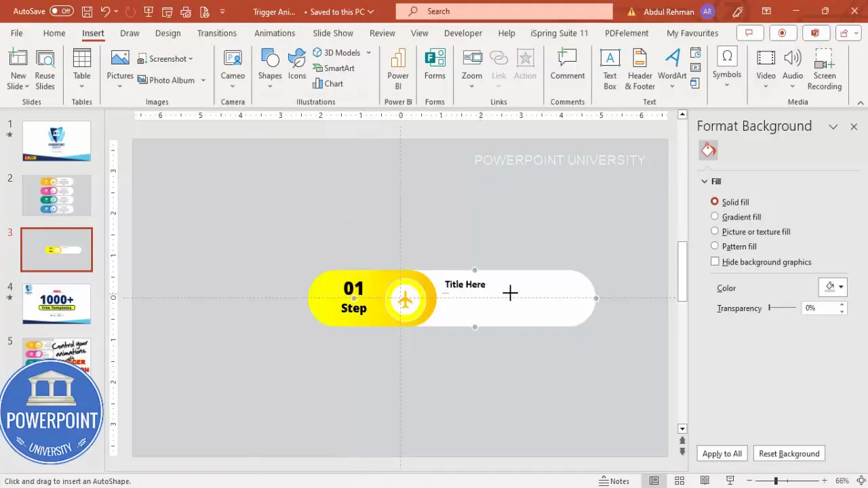Screen dimensions: 868x488
Task: Collapse the Fill section
Action: pyautogui.click(x=705, y=181)
